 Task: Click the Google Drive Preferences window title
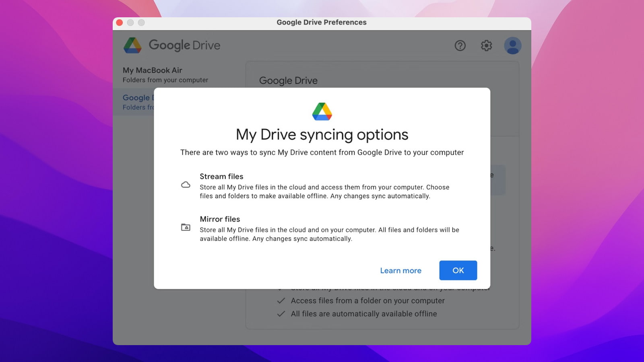[x=322, y=22]
